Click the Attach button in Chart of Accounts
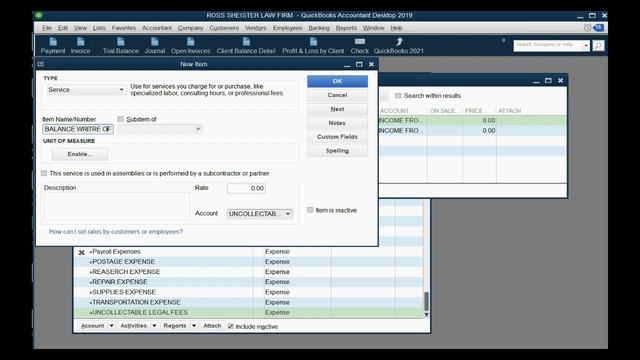The width and height of the screenshot is (640, 360). pos(212,326)
